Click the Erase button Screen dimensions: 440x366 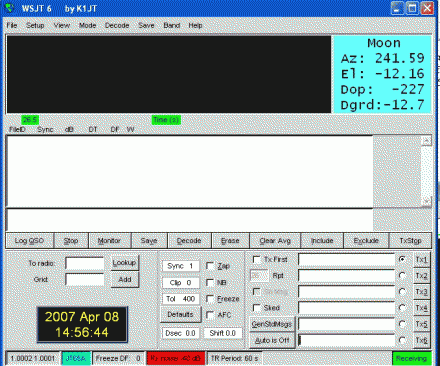tap(230, 241)
